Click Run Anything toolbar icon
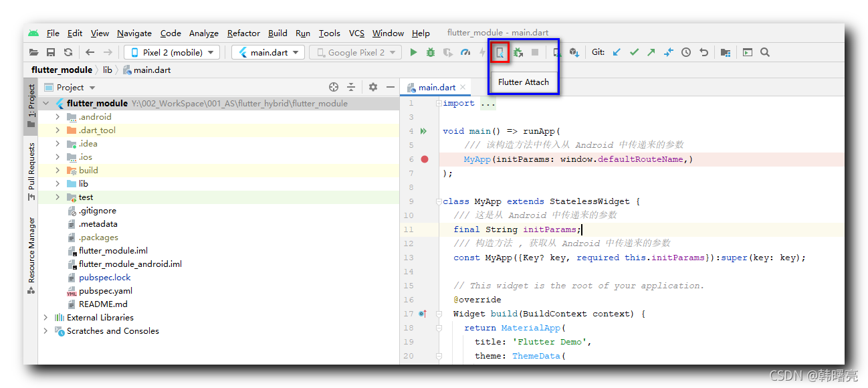The image size is (868, 388). point(748,52)
